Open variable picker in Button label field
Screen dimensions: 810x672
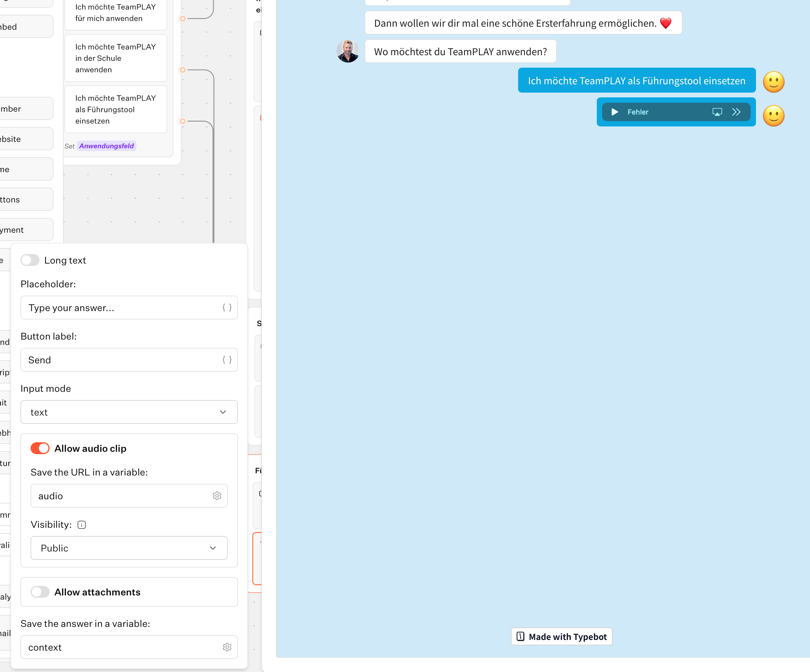pos(227,360)
